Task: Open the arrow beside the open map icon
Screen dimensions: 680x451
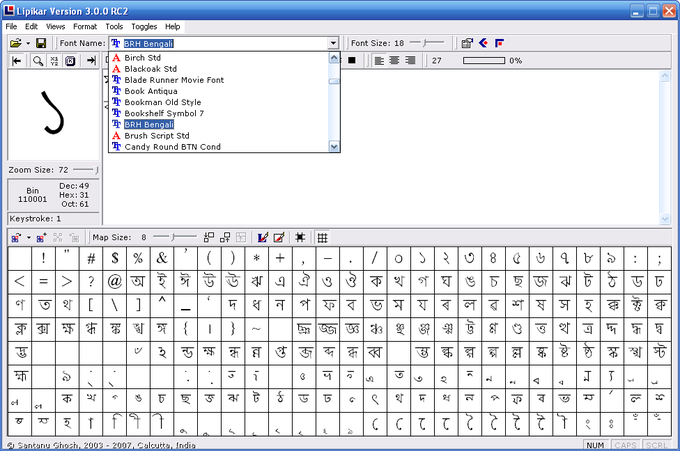Action: click(29, 238)
